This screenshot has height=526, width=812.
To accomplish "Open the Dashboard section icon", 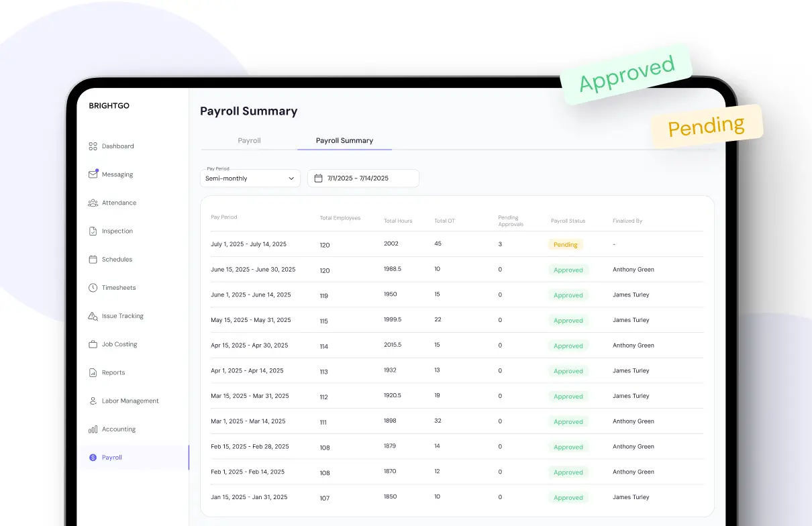I will (93, 146).
